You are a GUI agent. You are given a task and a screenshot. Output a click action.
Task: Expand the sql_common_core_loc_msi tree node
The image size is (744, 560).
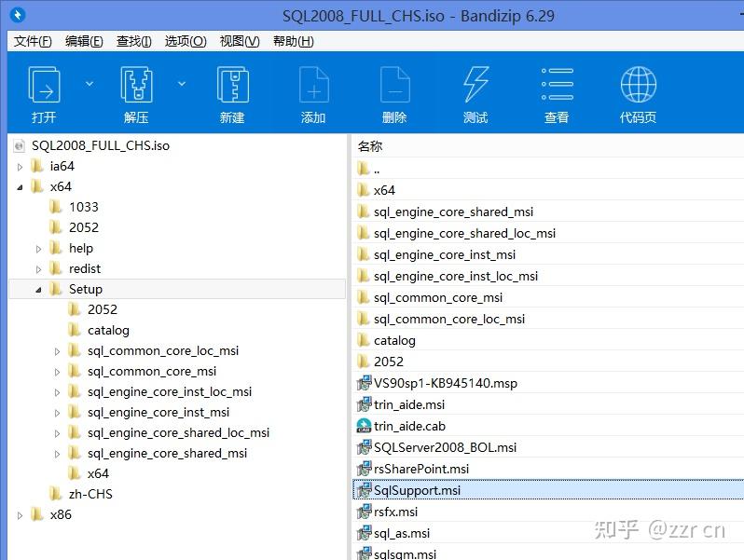[x=57, y=351]
